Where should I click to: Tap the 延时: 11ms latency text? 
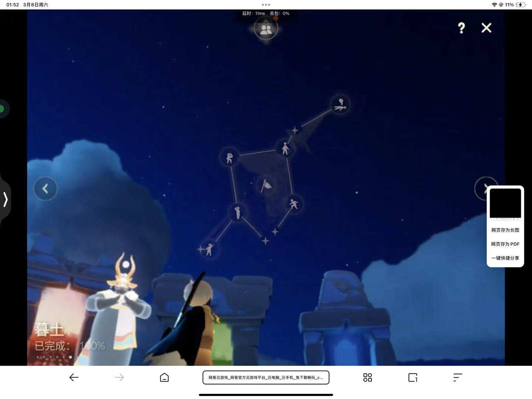(254, 13)
